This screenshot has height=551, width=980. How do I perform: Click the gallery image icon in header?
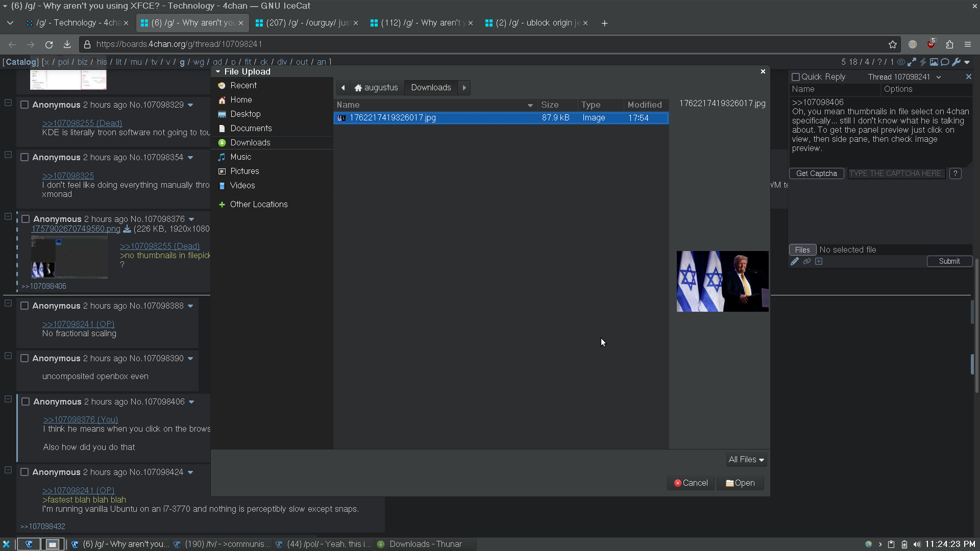tap(934, 62)
